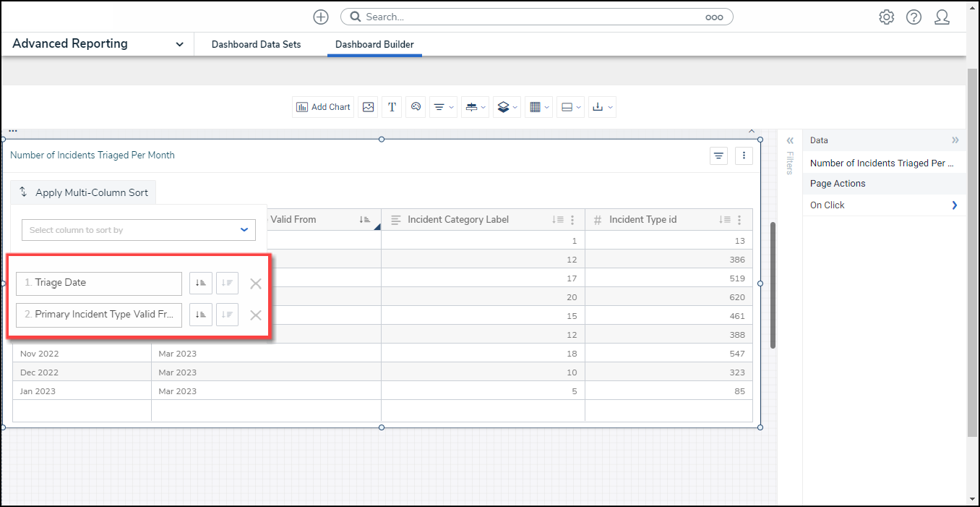Switch to the Dashboard Data Sets tab
This screenshot has width=980, height=507.
[x=256, y=44]
